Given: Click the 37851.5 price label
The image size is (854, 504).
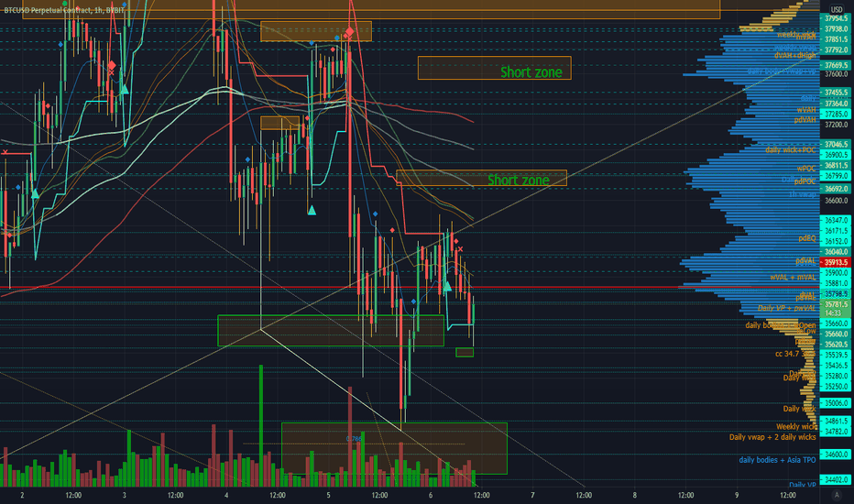Looking at the screenshot, I should click(836, 39).
